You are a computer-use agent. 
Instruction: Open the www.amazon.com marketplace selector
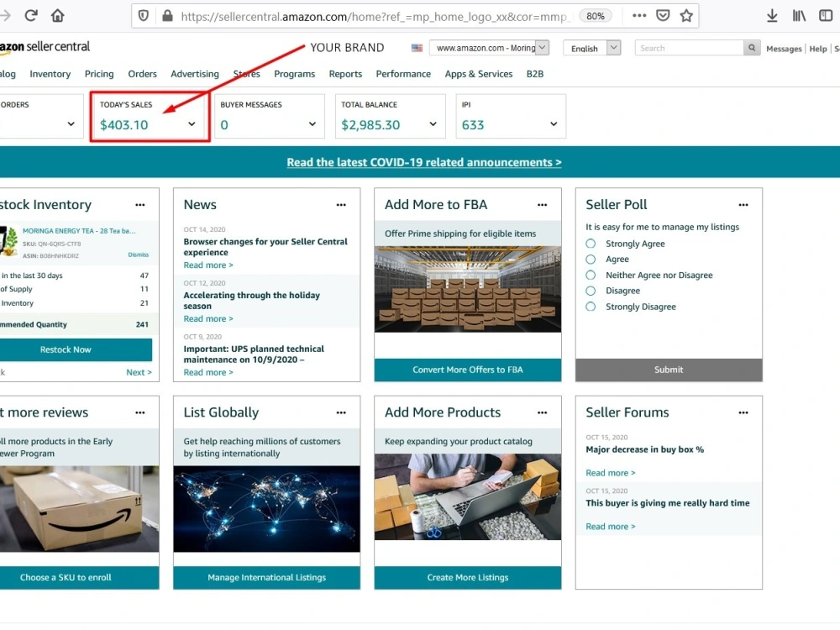489,48
